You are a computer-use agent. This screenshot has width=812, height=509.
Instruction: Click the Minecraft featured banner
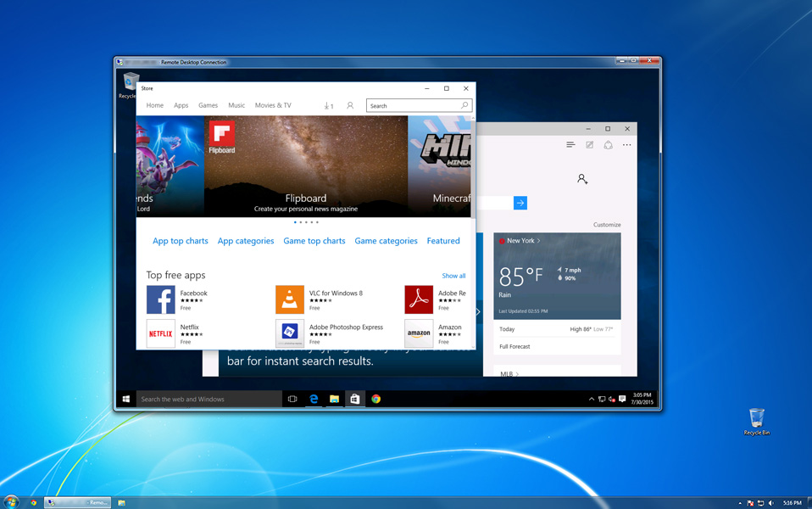point(439,166)
